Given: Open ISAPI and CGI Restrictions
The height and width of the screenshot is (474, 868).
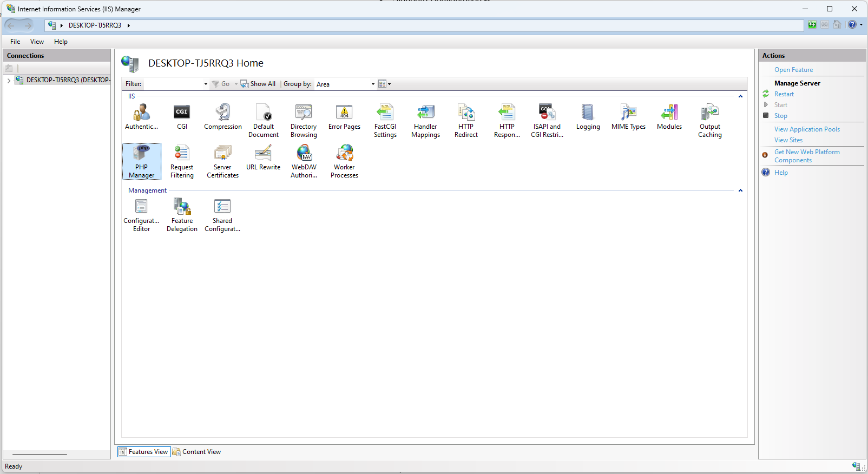Looking at the screenshot, I should 547,121.
